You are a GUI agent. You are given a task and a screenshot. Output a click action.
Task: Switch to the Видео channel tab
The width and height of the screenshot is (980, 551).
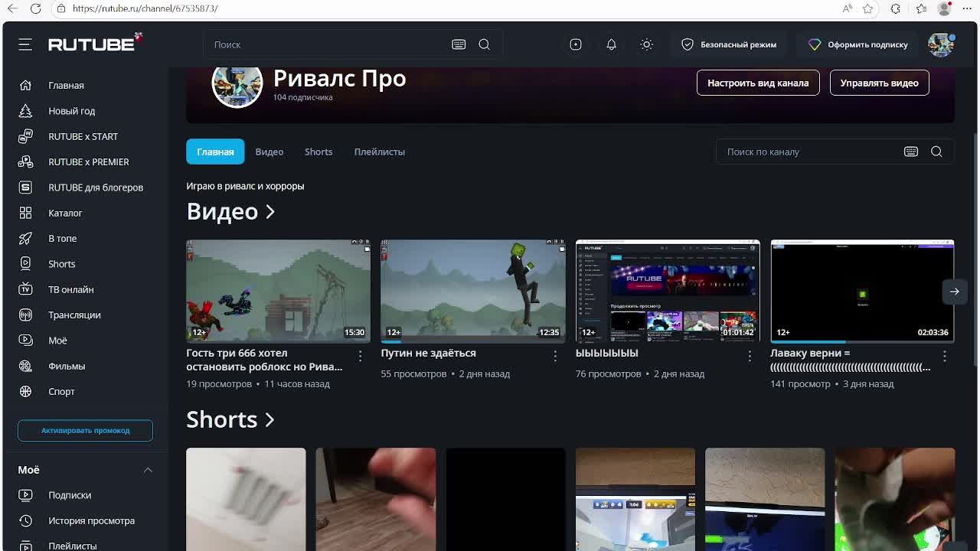[x=269, y=152]
